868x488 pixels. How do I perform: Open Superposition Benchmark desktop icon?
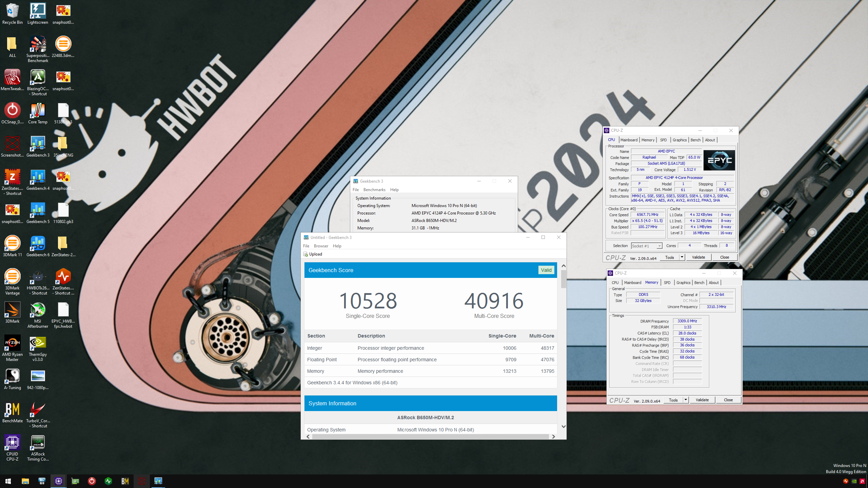[x=38, y=49]
